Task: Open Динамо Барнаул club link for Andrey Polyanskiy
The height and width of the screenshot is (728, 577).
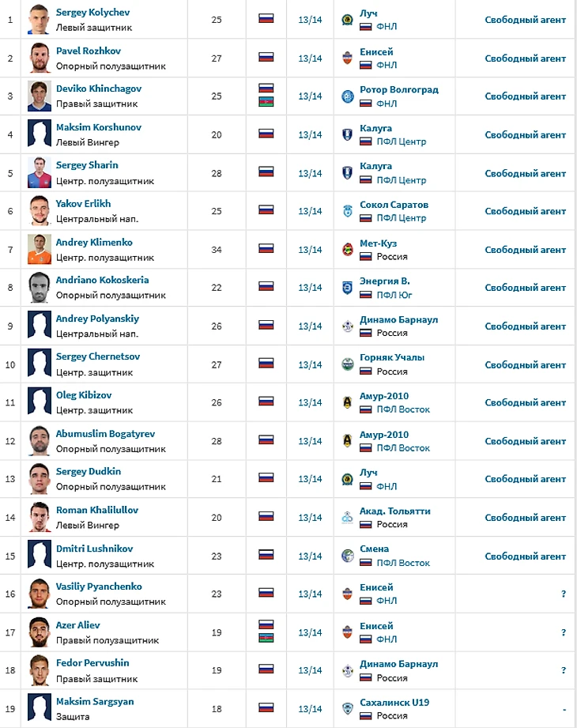Action: [398, 320]
